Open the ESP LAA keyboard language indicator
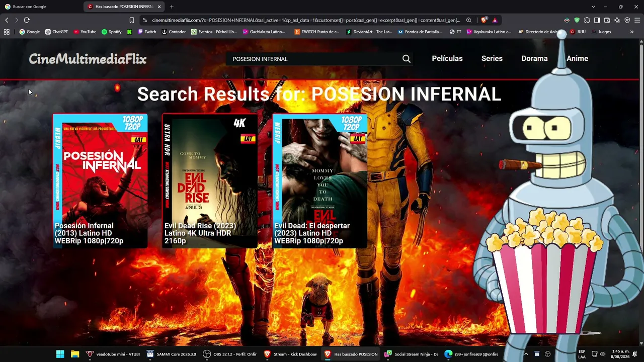644x362 pixels. coord(582,354)
